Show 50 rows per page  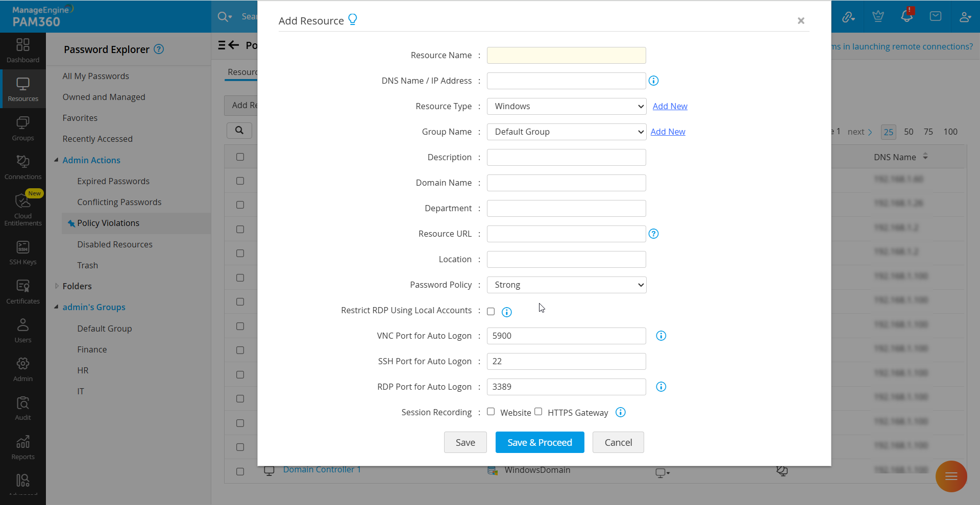[909, 132]
